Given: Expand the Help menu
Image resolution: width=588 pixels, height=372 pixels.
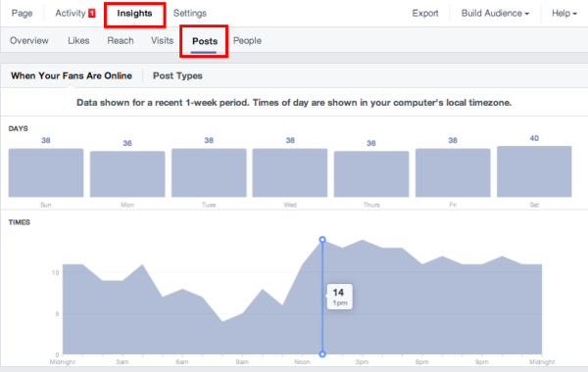Looking at the screenshot, I should pyautogui.click(x=564, y=14).
